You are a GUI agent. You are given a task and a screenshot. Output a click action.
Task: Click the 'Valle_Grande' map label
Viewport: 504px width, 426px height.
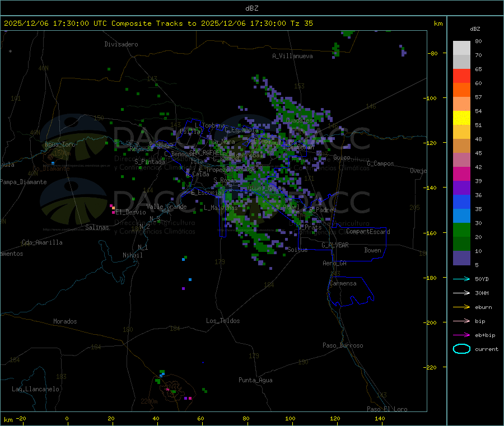166,207
